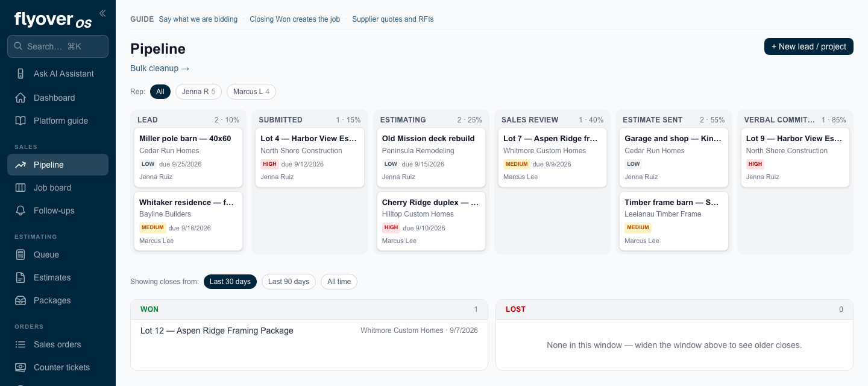Click the Pipeline trend-line icon
This screenshot has height=386, width=868.
pyautogui.click(x=20, y=165)
